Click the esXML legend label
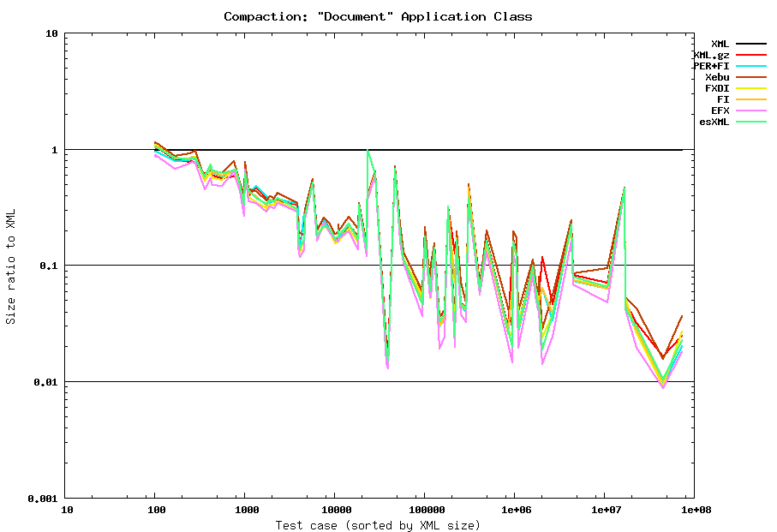 click(714, 122)
